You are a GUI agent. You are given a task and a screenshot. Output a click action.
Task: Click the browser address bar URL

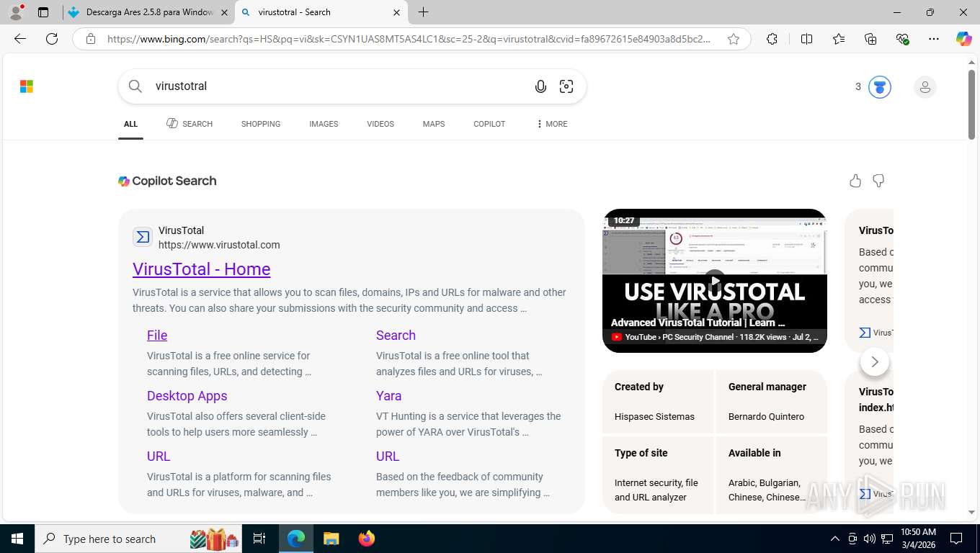point(409,39)
